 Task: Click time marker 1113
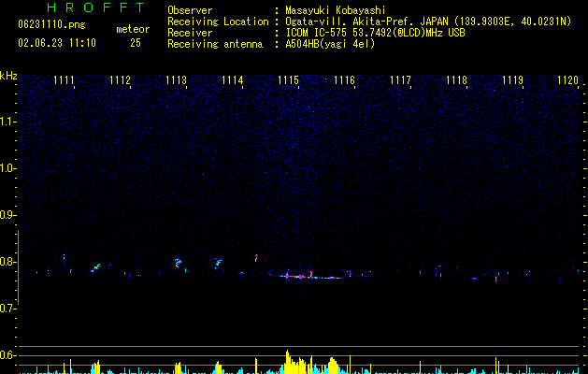(176, 80)
